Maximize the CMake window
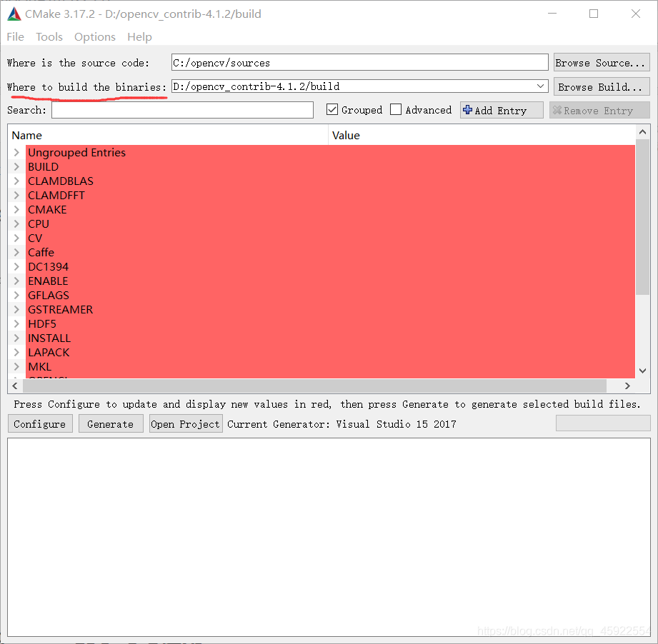Image resolution: width=658 pixels, height=644 pixels. coord(594,14)
